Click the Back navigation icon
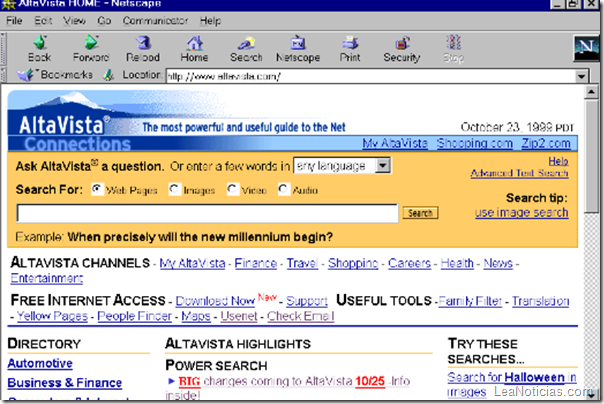Viewport: 604px width, 404px height. [40, 42]
